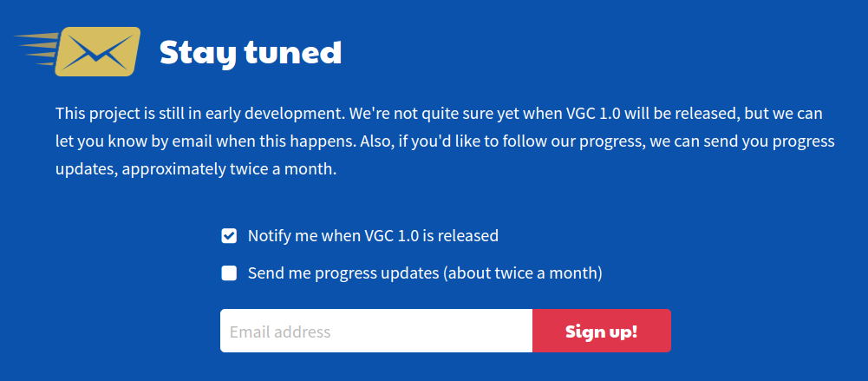The image size is (868, 381).
Task: Uncheck the VGC 1.0 release notification checkbox
Action: pos(229,236)
